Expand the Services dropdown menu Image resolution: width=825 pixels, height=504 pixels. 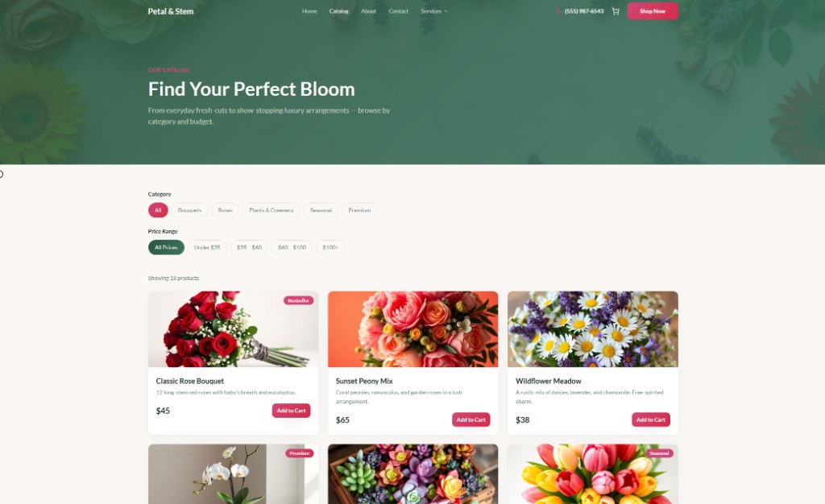434,11
